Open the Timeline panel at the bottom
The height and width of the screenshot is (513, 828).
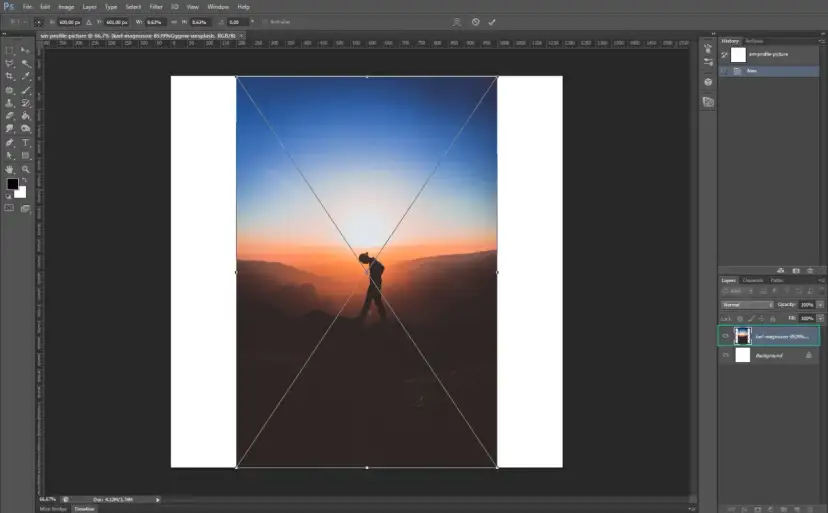click(84, 508)
